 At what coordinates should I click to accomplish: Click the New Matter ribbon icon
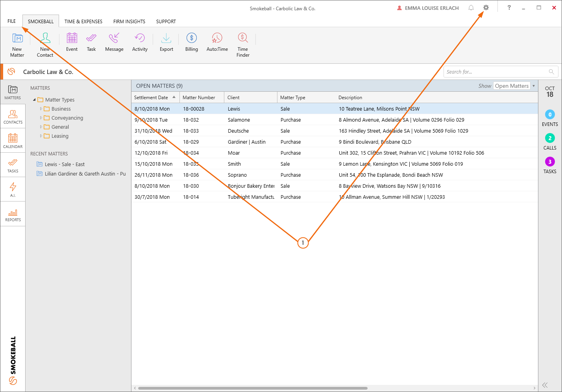click(x=17, y=39)
